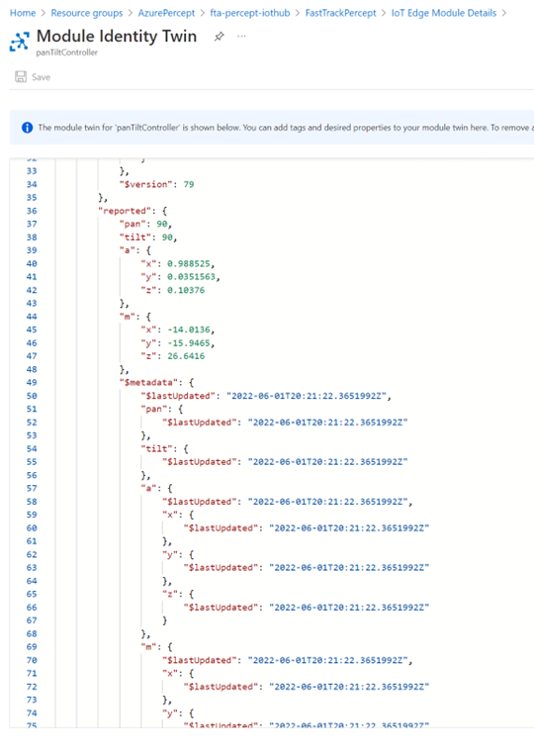Open fta-percept-iothub breadcrumb
Image resolution: width=534 pixels, height=756 pixels.
pyautogui.click(x=250, y=13)
